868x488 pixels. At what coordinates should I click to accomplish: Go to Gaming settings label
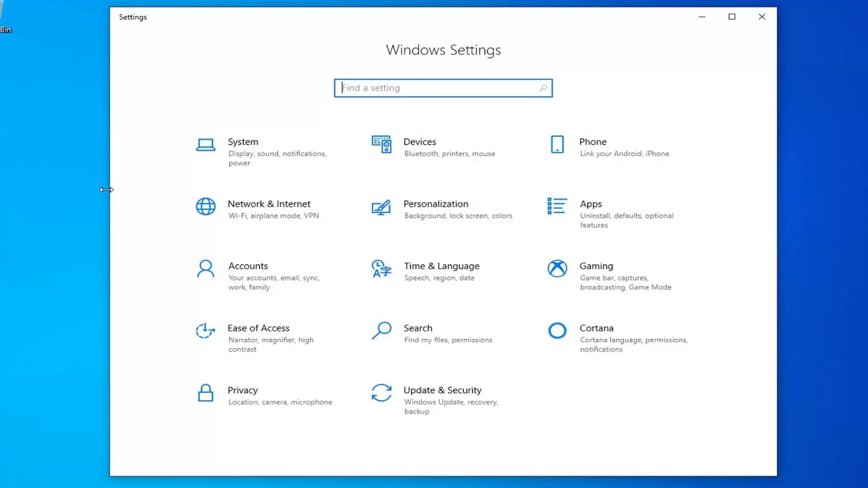[x=596, y=266]
